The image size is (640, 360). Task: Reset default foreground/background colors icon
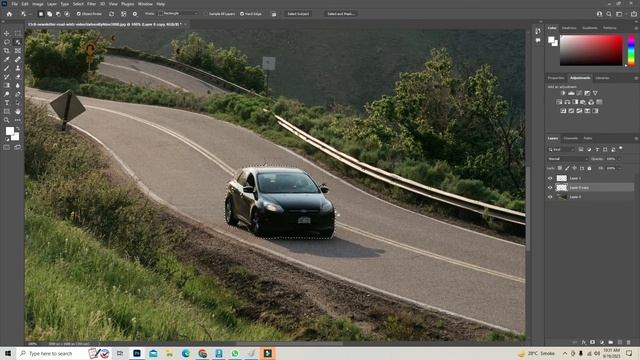coord(7,139)
